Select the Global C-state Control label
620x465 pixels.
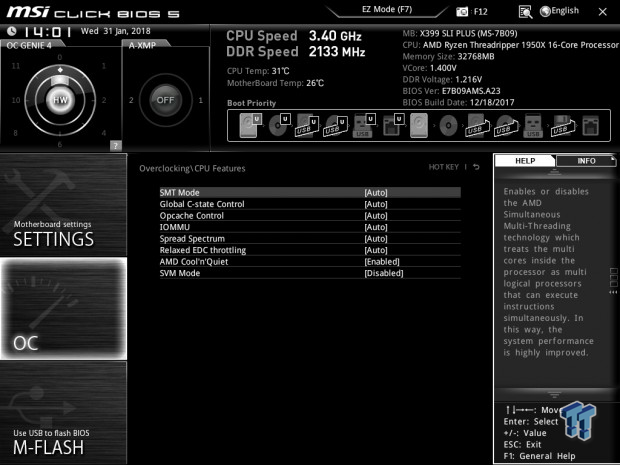click(202, 204)
